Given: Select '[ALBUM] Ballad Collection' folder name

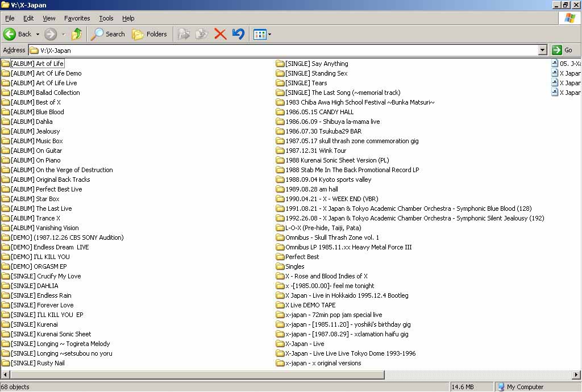Looking at the screenshot, I should [x=45, y=93].
